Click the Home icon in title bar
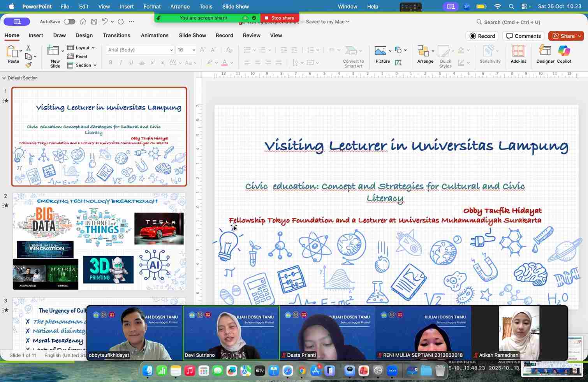 [x=83, y=22]
